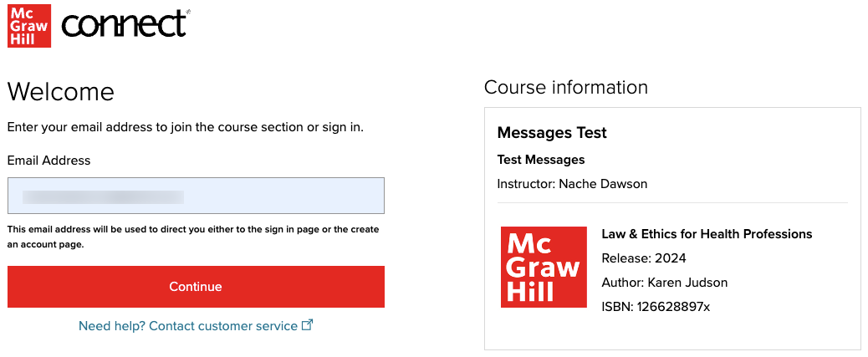Viewport: 868px width, 357px height.
Task: Click the Welcome heading
Action: click(60, 91)
